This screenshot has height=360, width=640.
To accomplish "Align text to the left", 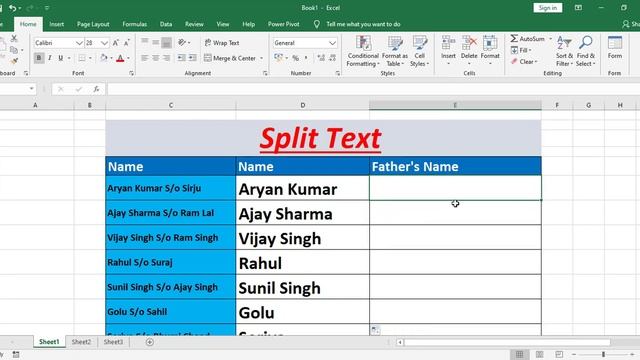I will pyautogui.click(x=144, y=58).
